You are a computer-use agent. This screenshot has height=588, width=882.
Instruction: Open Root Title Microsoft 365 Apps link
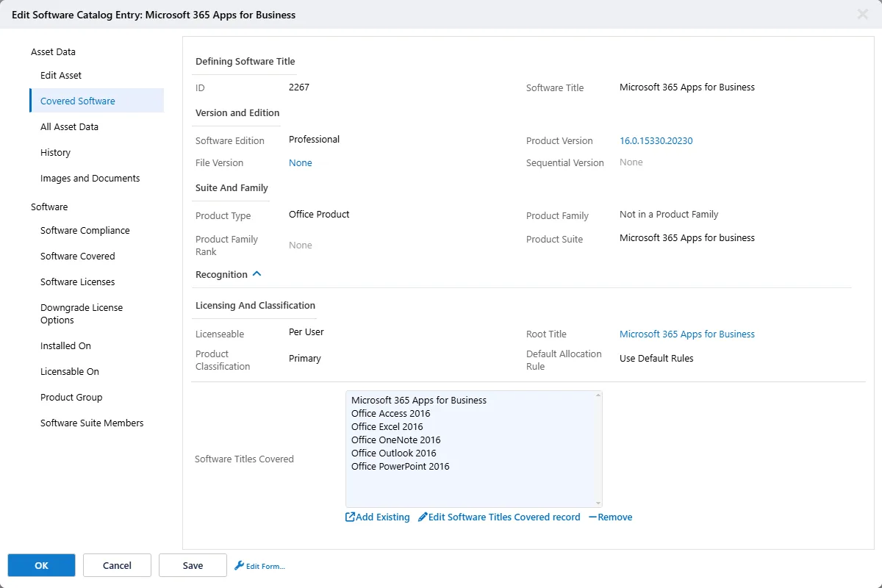686,334
